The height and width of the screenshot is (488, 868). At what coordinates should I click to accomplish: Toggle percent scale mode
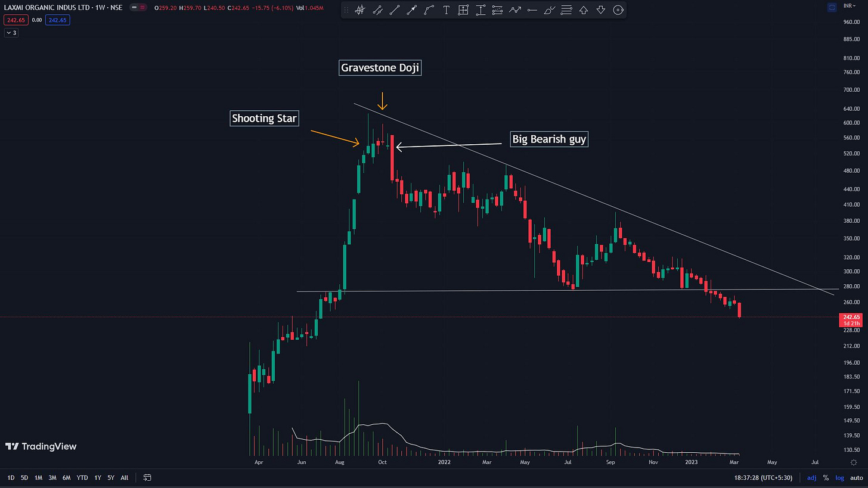826,478
